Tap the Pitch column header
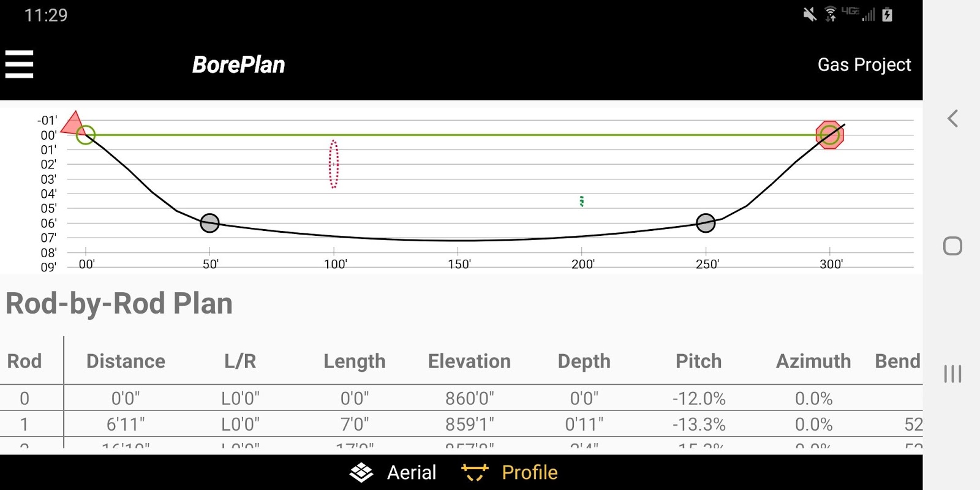Viewport: 980px width, 490px height. [698, 361]
